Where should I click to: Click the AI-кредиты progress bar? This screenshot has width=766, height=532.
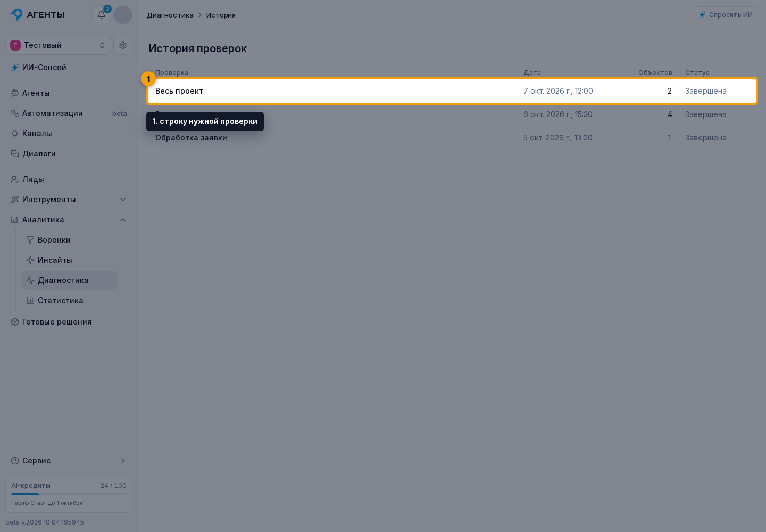click(x=69, y=494)
